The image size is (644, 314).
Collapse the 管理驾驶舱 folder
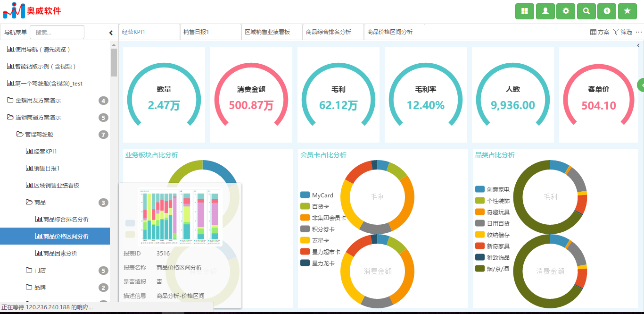pyautogui.click(x=39, y=135)
